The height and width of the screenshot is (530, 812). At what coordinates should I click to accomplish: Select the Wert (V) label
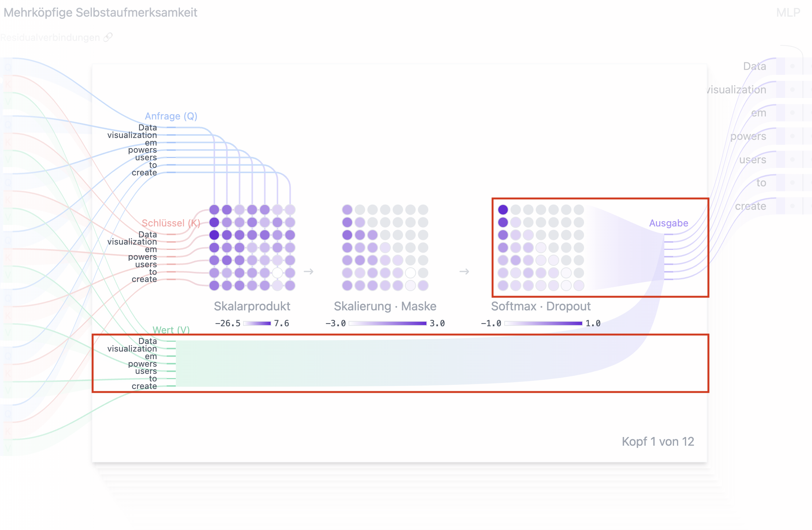point(171,330)
